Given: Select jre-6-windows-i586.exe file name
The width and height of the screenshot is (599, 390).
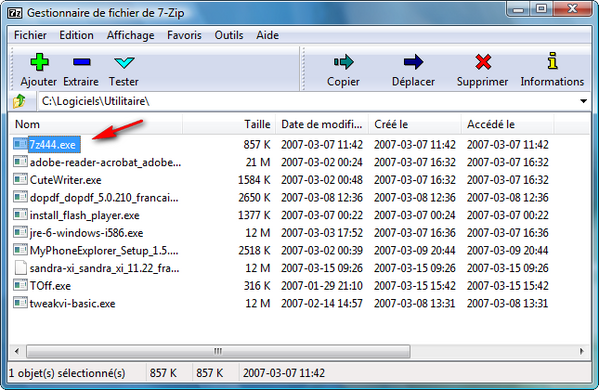Looking at the screenshot, I should 87,233.
